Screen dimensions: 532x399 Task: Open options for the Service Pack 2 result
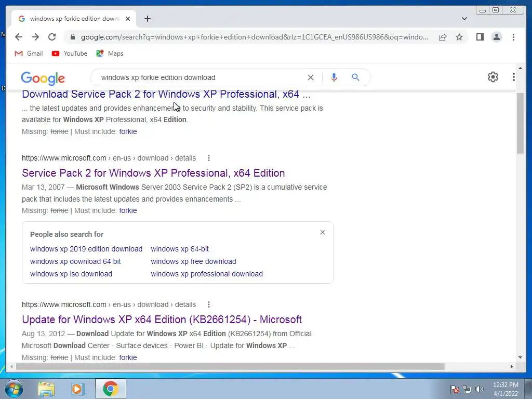click(209, 158)
